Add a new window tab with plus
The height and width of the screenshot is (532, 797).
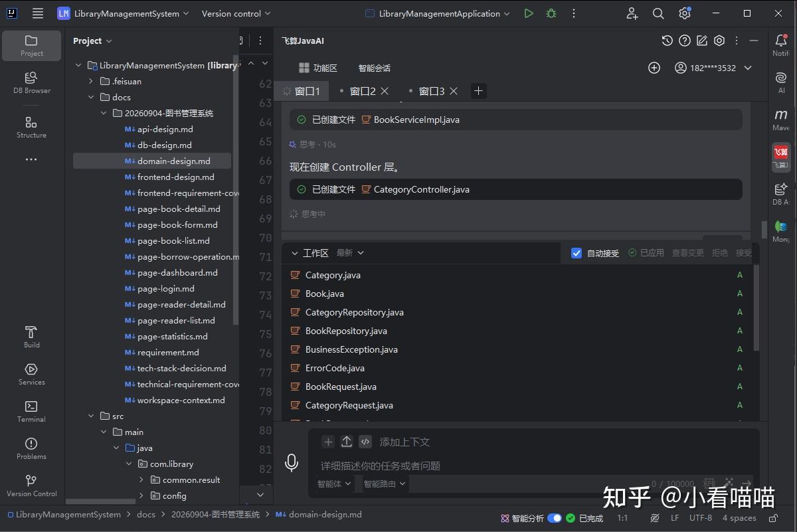pos(478,91)
